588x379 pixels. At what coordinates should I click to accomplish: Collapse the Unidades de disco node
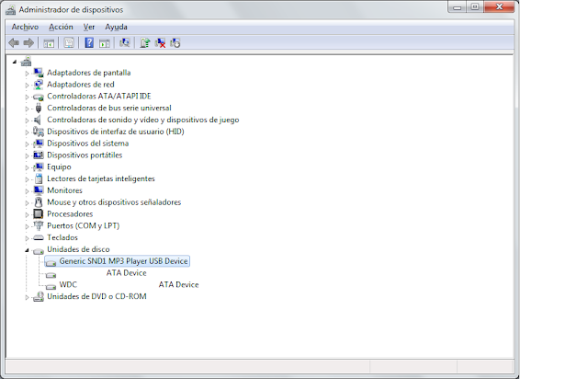click(27, 250)
